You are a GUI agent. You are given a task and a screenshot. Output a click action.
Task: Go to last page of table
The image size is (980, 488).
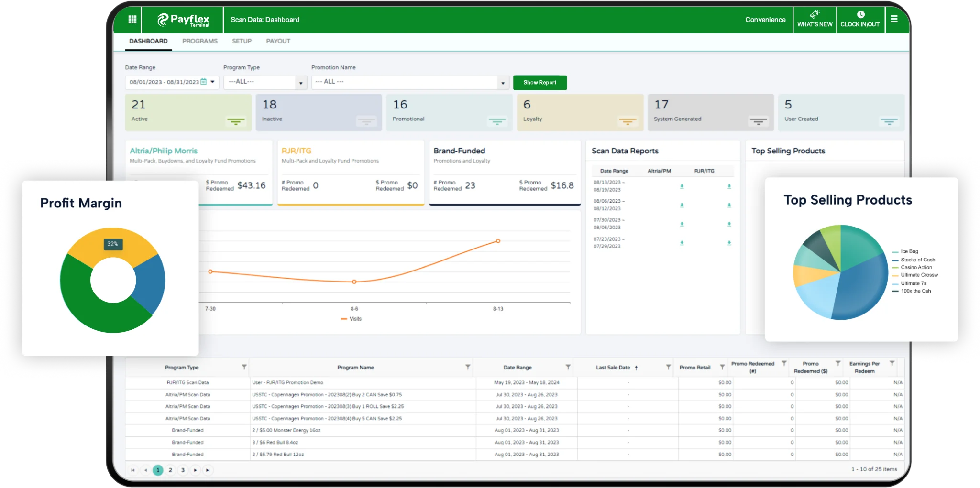pyautogui.click(x=208, y=470)
